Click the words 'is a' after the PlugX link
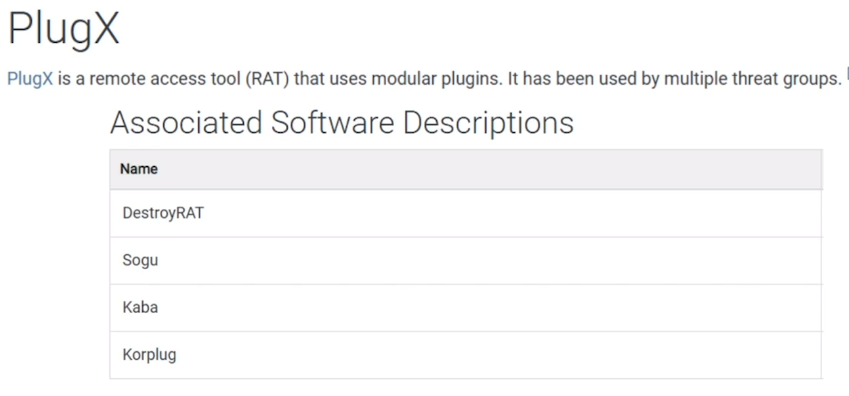The height and width of the screenshot is (396, 849). (x=70, y=79)
